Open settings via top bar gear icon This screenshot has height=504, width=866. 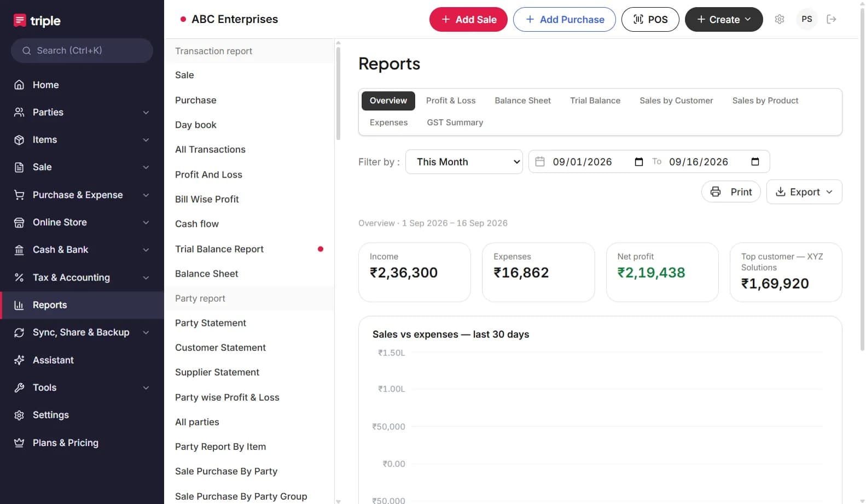[780, 19]
